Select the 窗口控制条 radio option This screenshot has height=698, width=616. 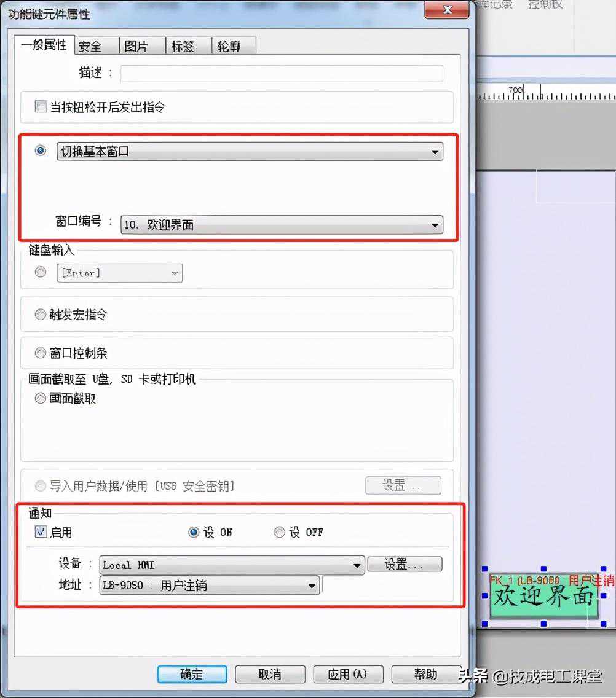coord(41,353)
